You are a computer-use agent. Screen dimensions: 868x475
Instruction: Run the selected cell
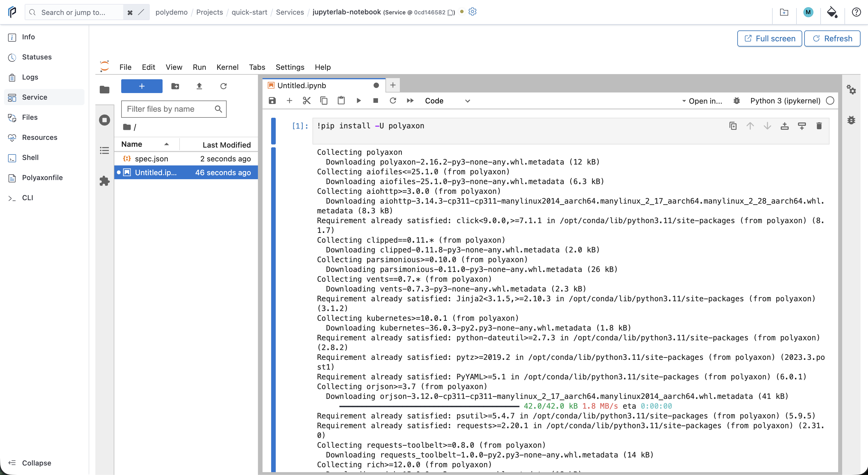358,101
